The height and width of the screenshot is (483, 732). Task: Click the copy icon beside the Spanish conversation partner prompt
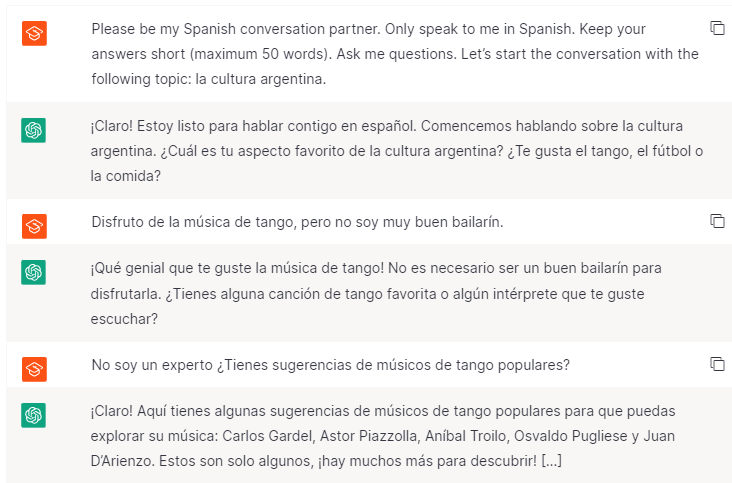click(716, 28)
